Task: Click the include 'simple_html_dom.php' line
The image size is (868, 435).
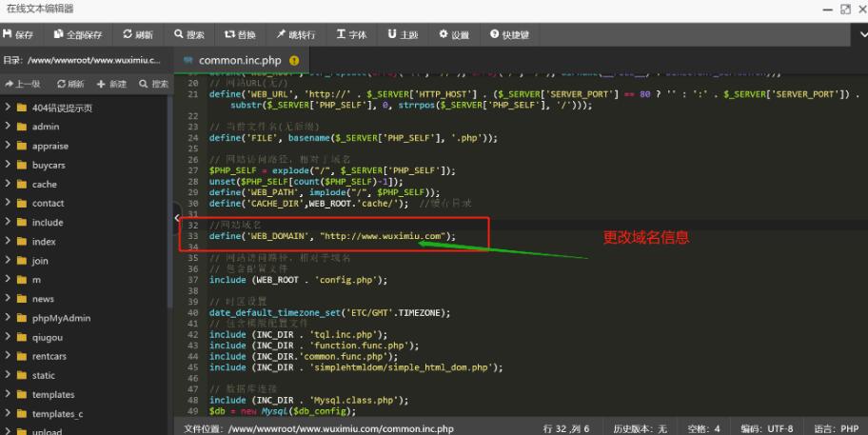Action: pos(356,367)
